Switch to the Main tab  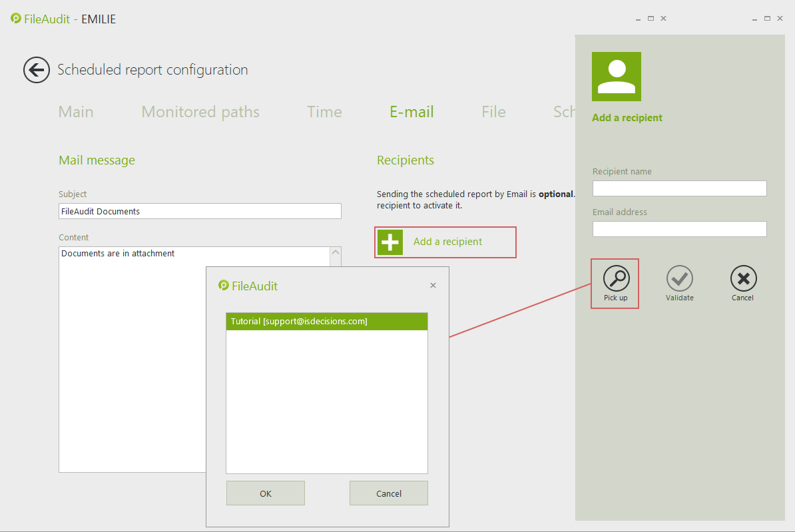tap(76, 112)
